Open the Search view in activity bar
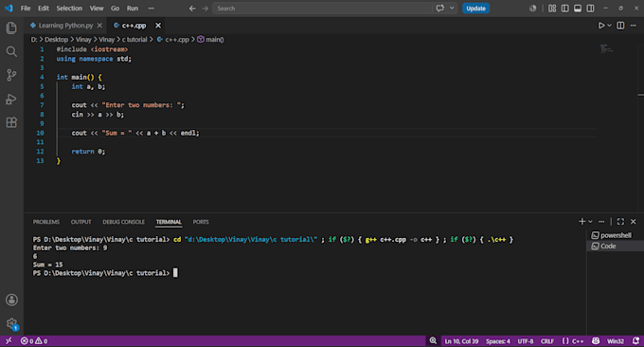The width and height of the screenshot is (644, 347). [11, 51]
